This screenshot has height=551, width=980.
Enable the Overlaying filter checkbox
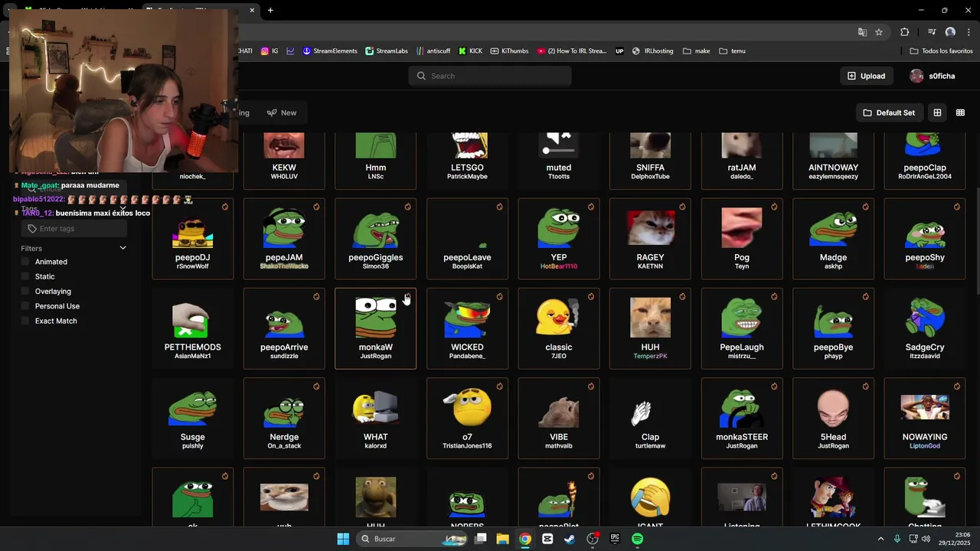(x=25, y=291)
